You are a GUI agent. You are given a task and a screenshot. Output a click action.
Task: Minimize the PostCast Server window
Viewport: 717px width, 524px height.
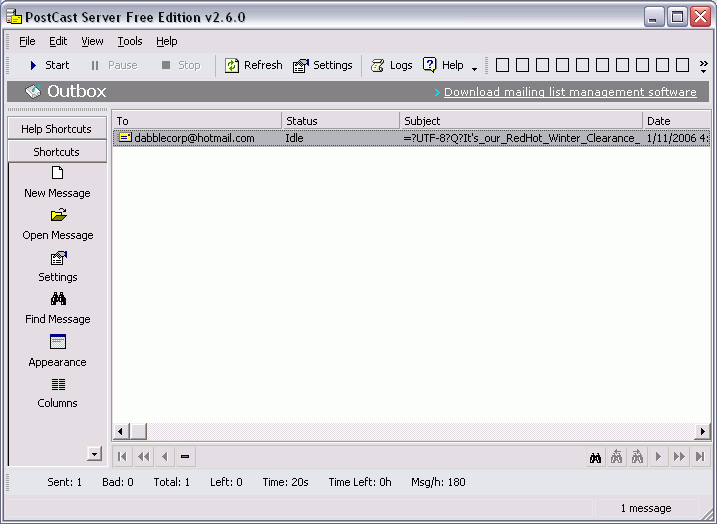pos(654,17)
